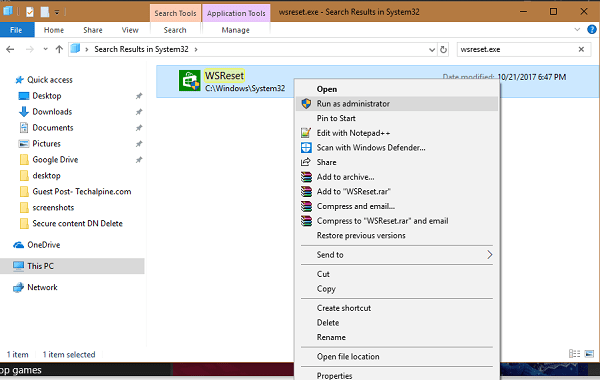The width and height of the screenshot is (600, 380).
Task: Open the View ribbon tab
Action: [130, 30]
